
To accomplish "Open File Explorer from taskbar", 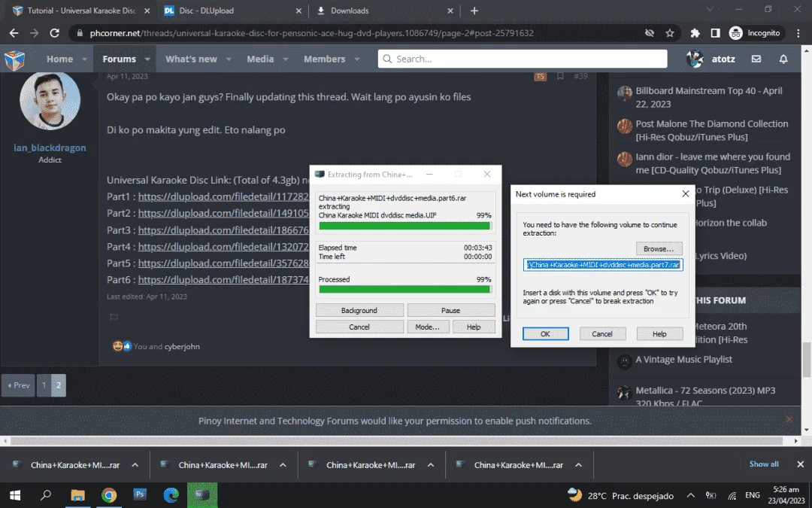I will coord(77,495).
